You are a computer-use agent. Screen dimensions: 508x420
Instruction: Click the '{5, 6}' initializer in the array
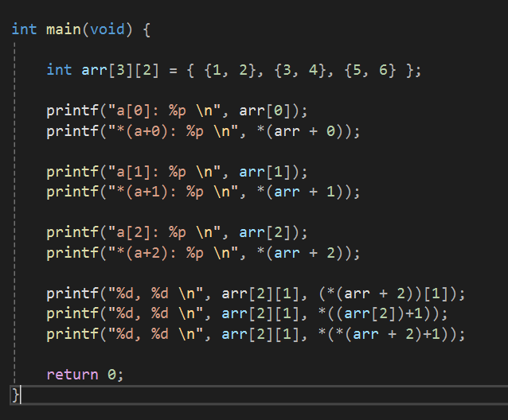(x=370, y=70)
